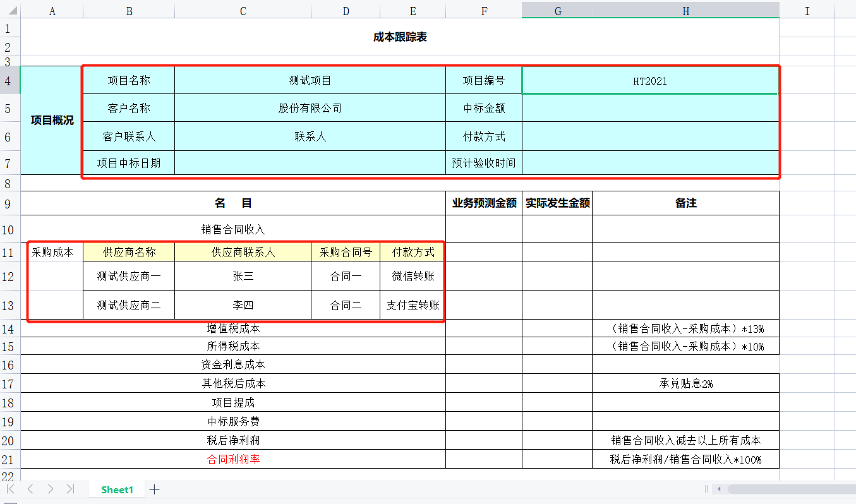Go to last sheet navigation arrow

[x=70, y=489]
